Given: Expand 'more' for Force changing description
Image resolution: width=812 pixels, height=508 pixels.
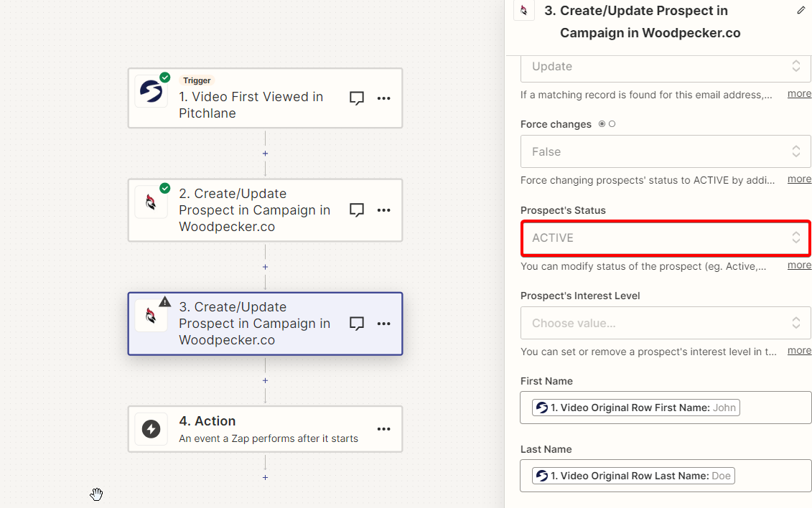Looking at the screenshot, I should (799, 179).
